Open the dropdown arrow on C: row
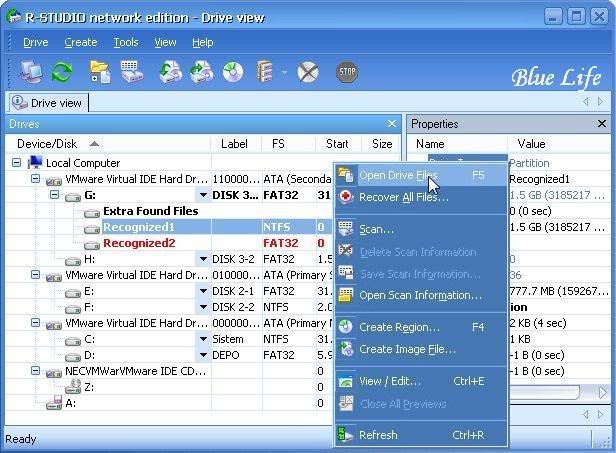The image size is (616, 453). [x=203, y=339]
